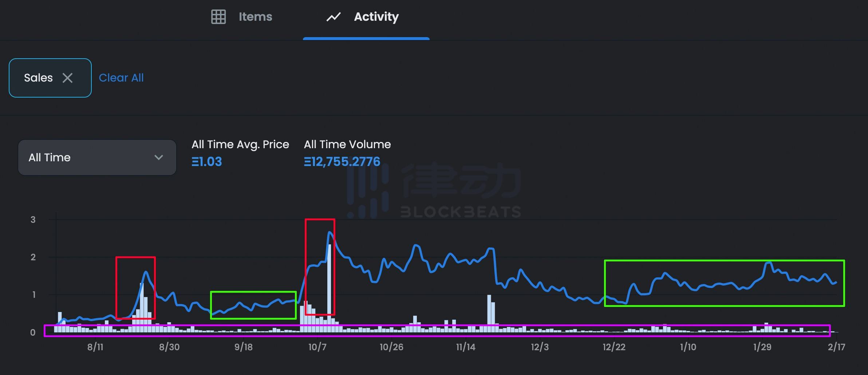Open the All Time period dropdown
The image size is (868, 375).
[97, 158]
